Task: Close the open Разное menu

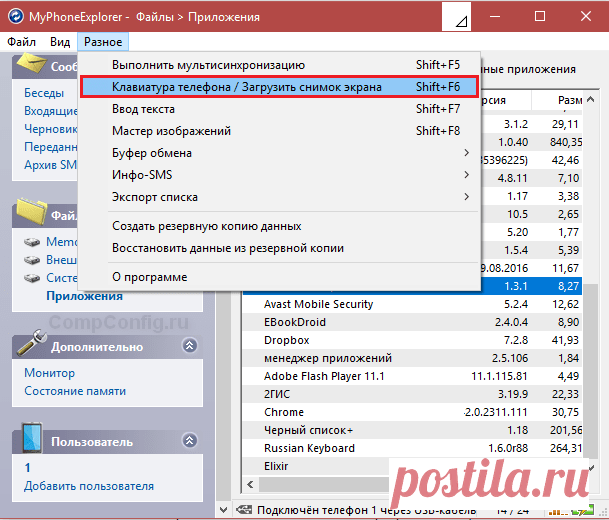Action: (103, 42)
